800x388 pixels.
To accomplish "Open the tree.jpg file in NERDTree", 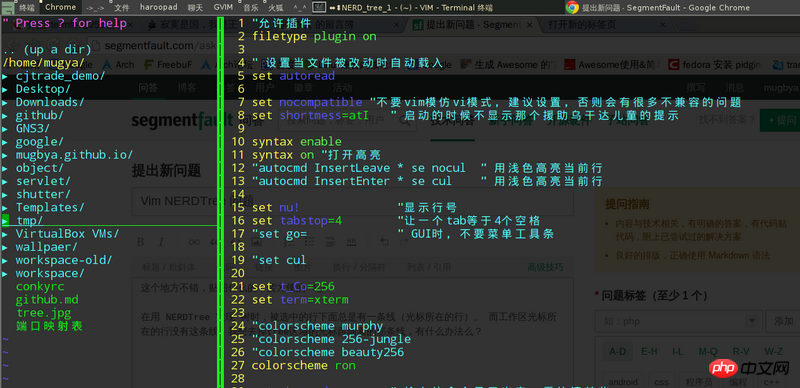I will point(43,313).
